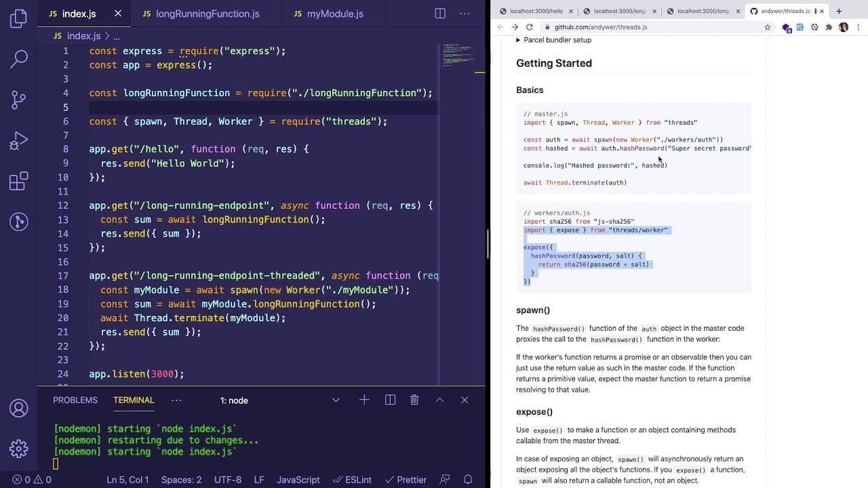This screenshot has width=868, height=488.
Task: Click the editor minimap
Action: (x=458, y=56)
